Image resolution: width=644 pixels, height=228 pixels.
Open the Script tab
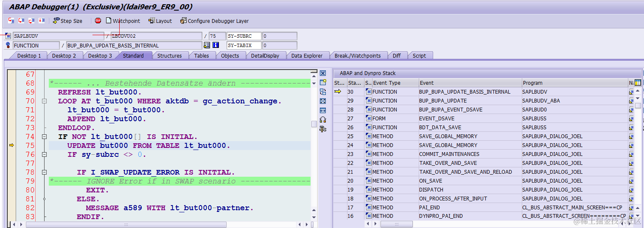tap(419, 56)
